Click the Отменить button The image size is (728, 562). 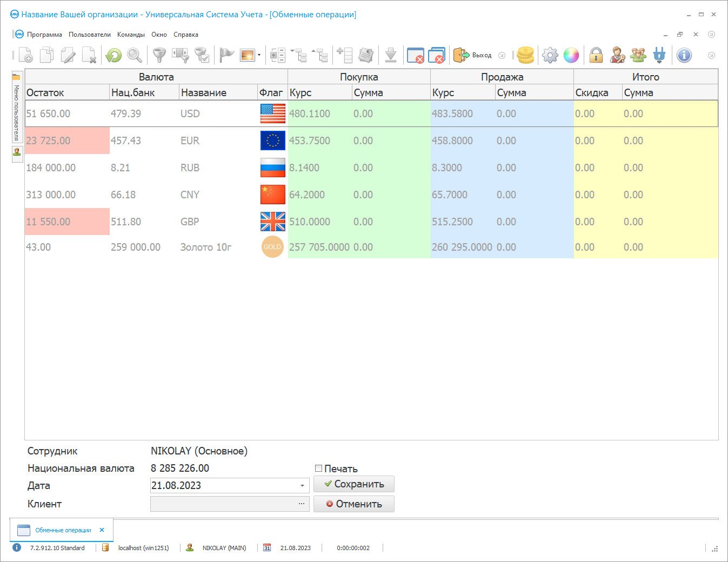pyautogui.click(x=354, y=504)
